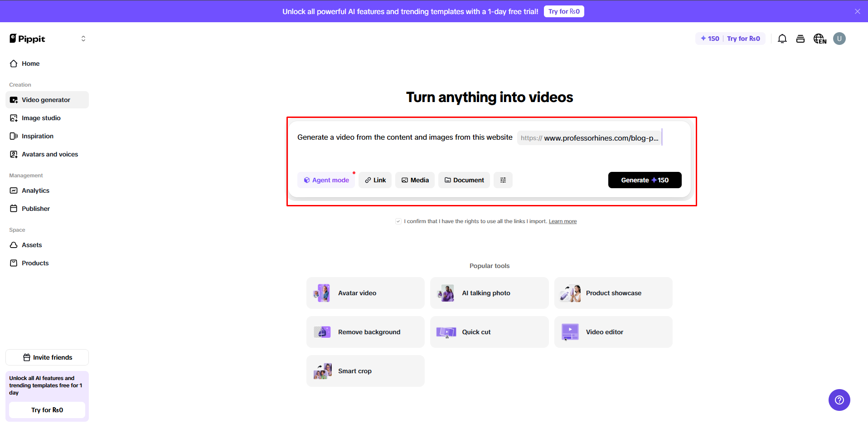Click the Avatars and voices icon

[14, 154]
